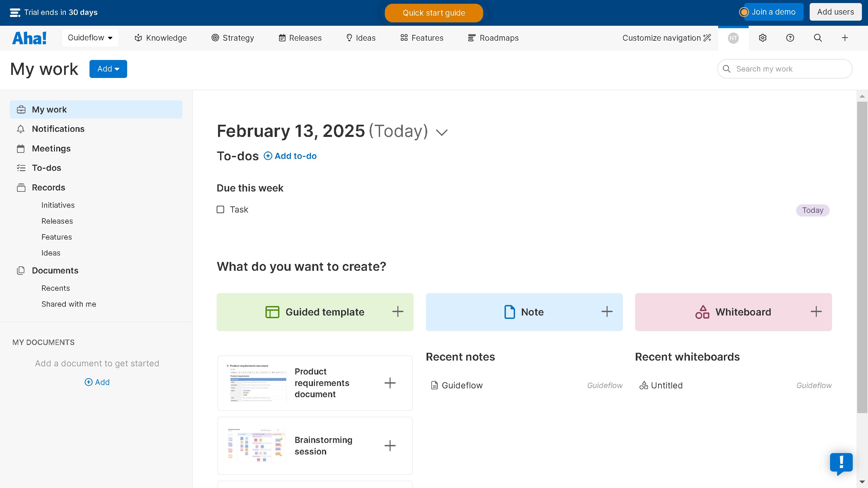This screenshot has width=868, height=488.
Task: Open Notifications in the sidebar
Action: point(58,129)
